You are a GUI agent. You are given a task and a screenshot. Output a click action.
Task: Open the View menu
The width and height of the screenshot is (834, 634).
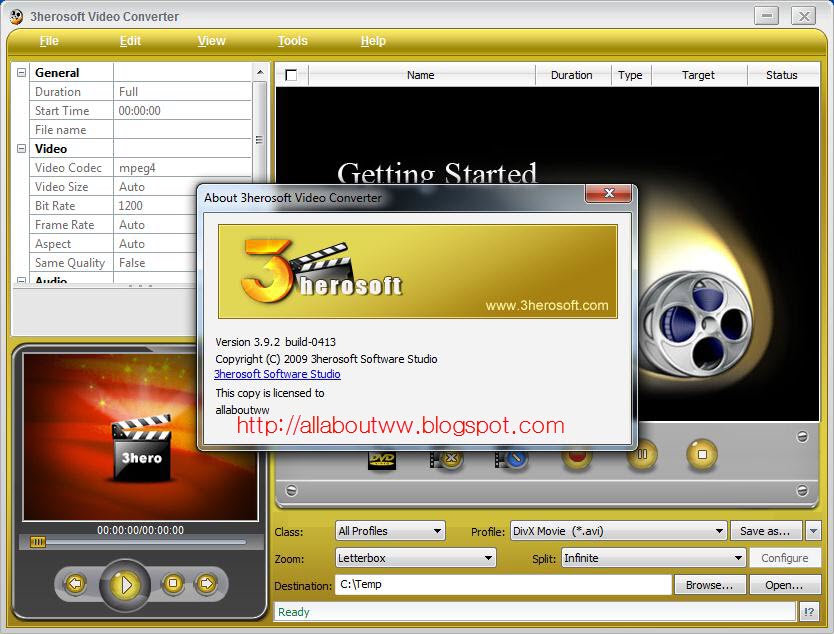click(211, 40)
